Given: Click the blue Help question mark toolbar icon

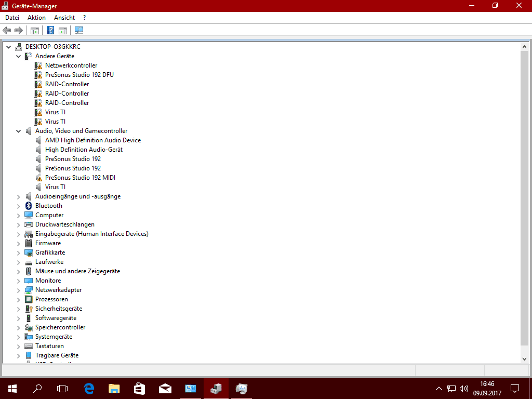Looking at the screenshot, I should click(50, 30).
